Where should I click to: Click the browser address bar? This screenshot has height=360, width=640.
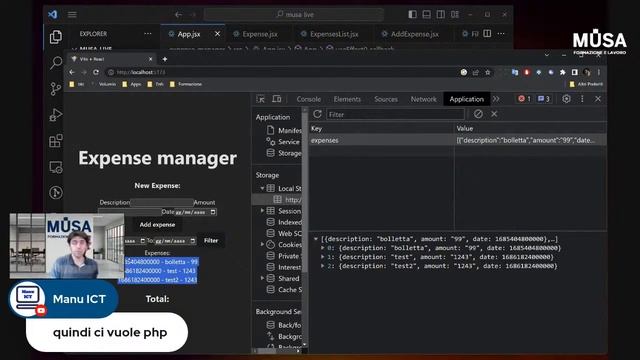[282, 72]
